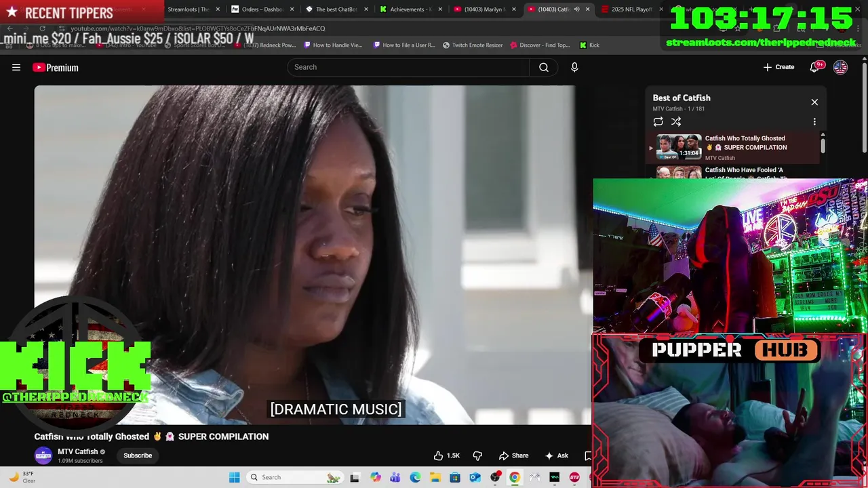Click the Windows taskbar search box

coord(294,477)
